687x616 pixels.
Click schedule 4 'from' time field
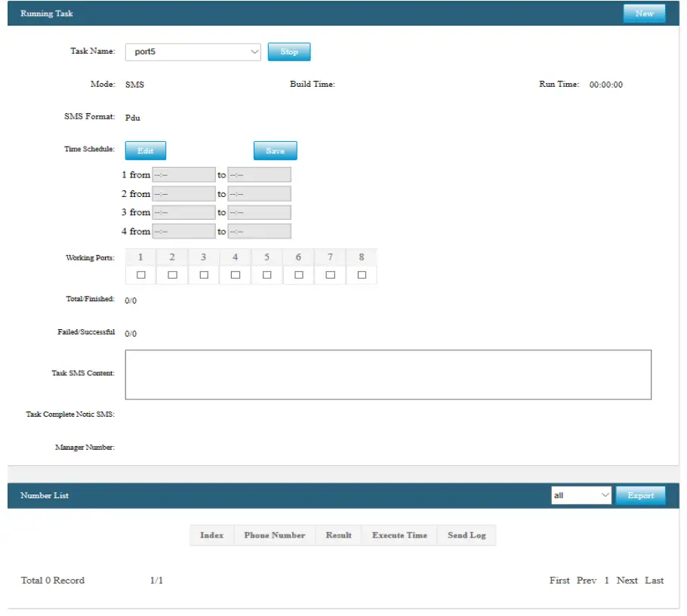pyautogui.click(x=183, y=232)
